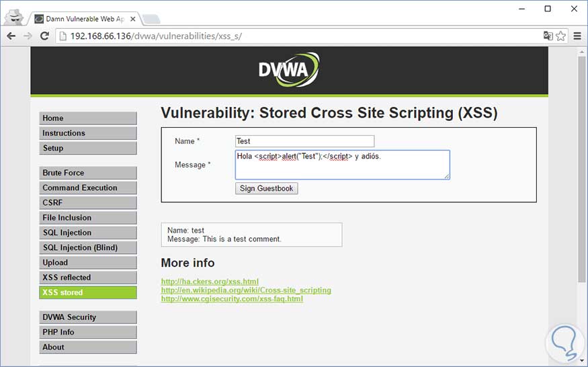Maximize the browser window
The width and height of the screenshot is (588, 367).
click(x=548, y=9)
